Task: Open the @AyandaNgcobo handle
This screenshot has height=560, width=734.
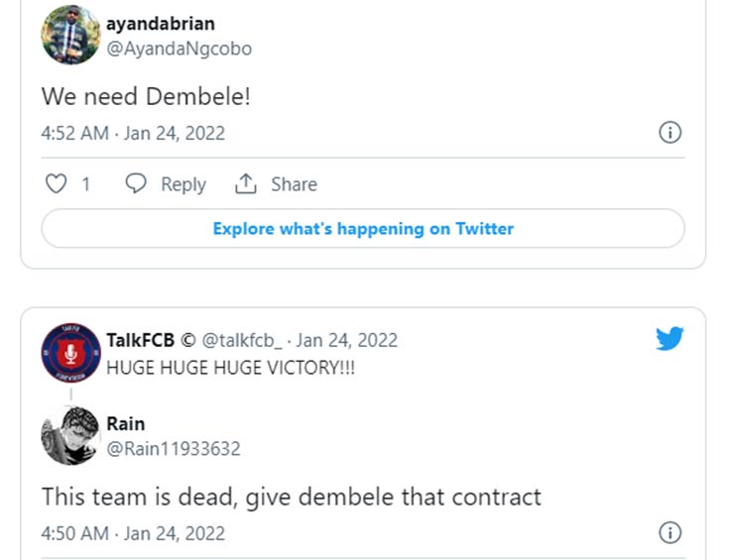Action: [179, 48]
